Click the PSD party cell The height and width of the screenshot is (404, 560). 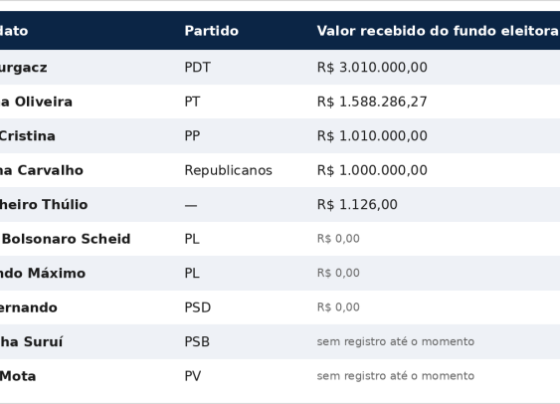(198, 308)
